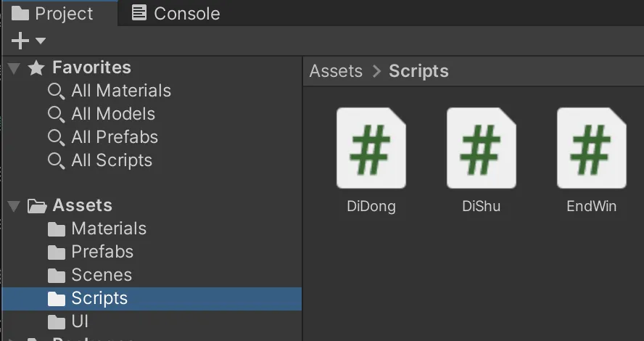Collapse the Assets folder tree arrow

pos(13,206)
